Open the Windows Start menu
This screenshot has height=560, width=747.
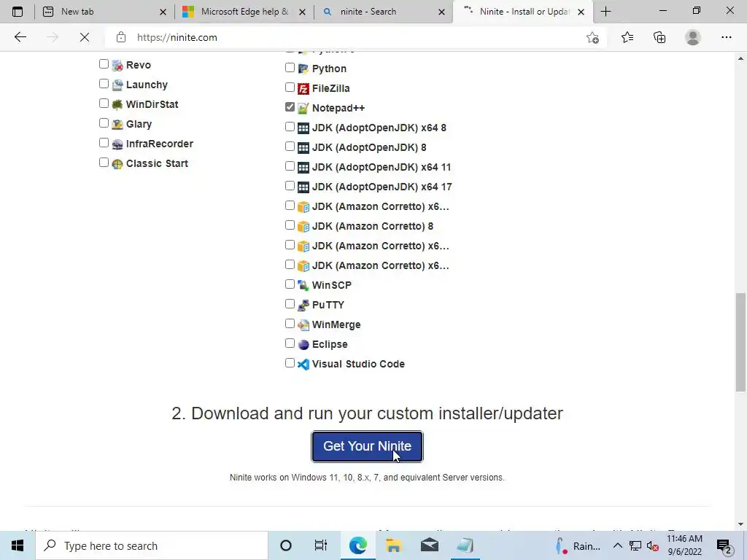click(18, 545)
